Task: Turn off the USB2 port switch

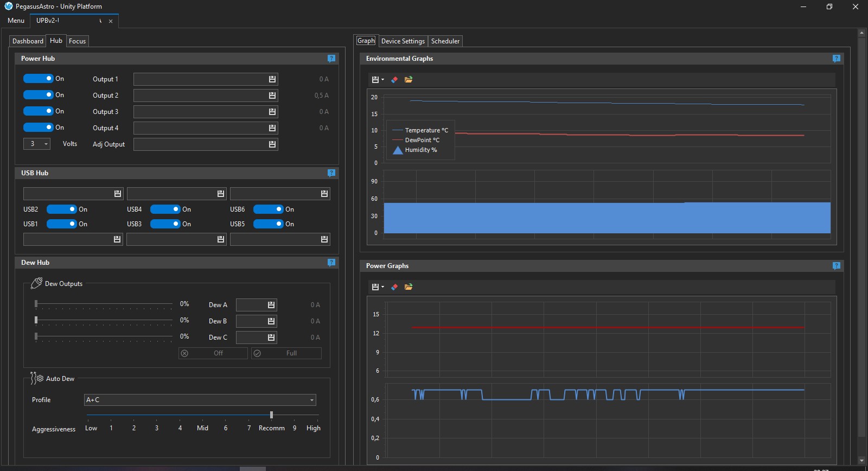Action: [61, 209]
